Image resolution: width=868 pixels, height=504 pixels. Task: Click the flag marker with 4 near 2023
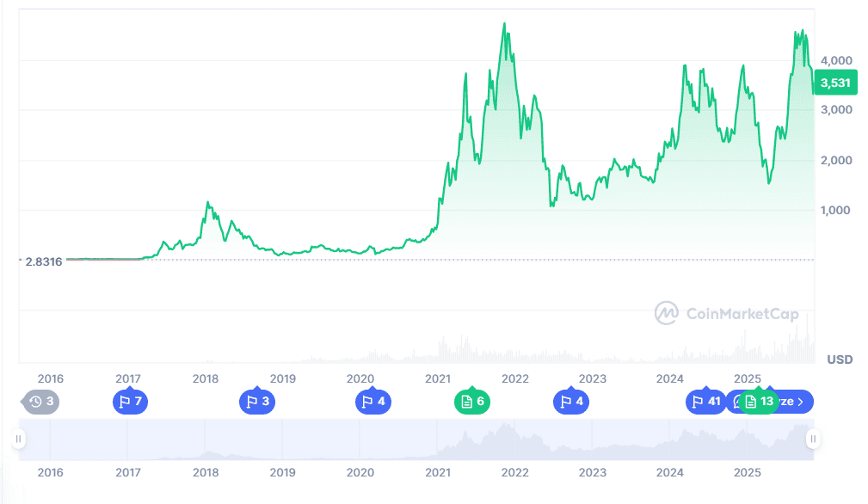coord(571,402)
